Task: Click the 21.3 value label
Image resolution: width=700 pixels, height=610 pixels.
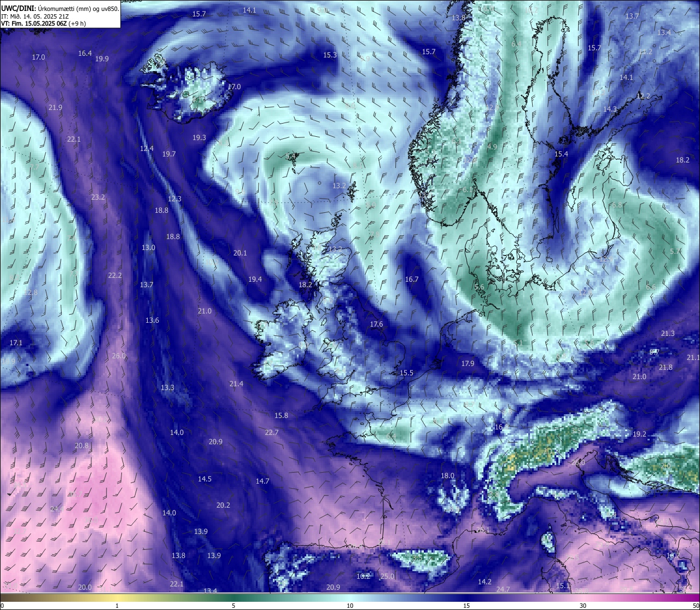Action: (x=668, y=333)
